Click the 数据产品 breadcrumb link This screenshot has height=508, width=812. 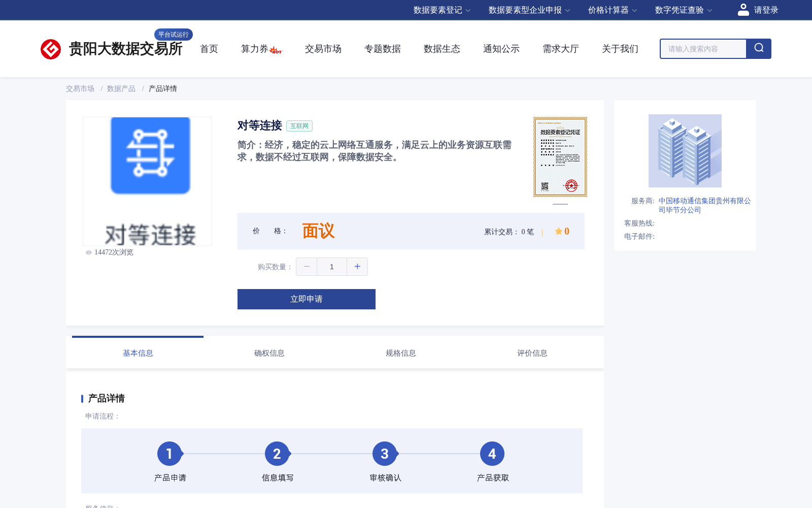click(121, 88)
